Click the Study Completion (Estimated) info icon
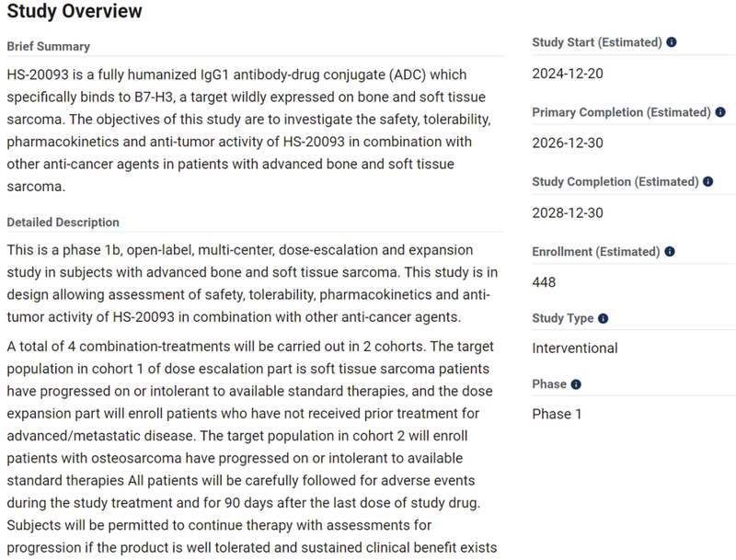736x560 pixels. (708, 182)
